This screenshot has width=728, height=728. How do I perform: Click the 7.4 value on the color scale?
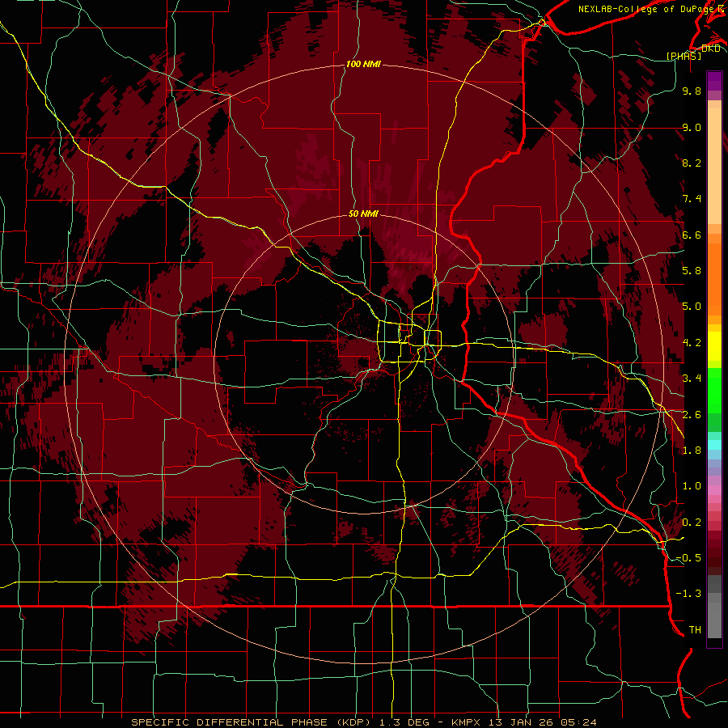pos(692,199)
